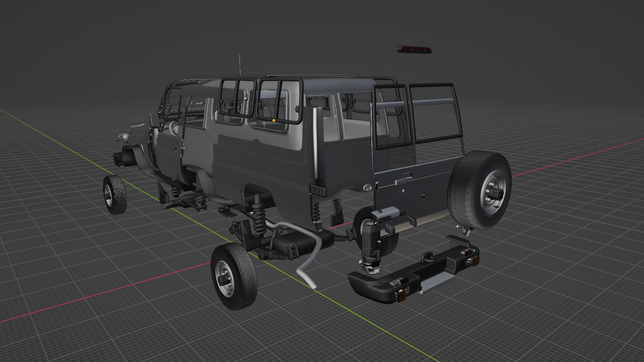Select the front wheel near the headlight
Screen dimensions: 644x362
(115, 195)
